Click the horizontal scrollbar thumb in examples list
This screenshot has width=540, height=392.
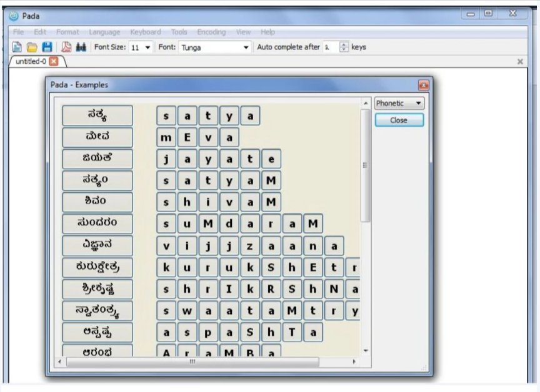[x=192, y=362]
